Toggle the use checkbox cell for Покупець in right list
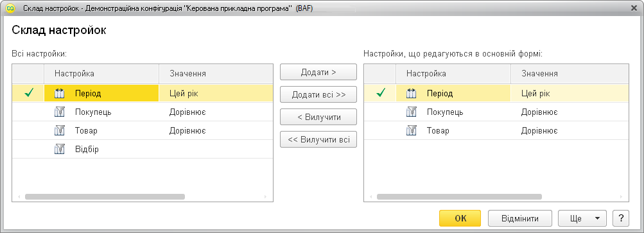Image resolution: width=644 pixels, height=233 pixels. pos(380,112)
